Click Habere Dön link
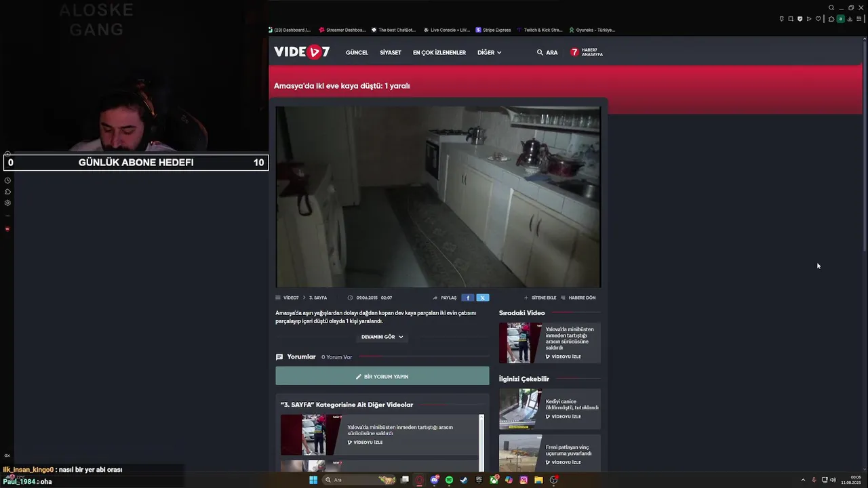Image resolution: width=868 pixels, height=488 pixels. [x=578, y=298]
